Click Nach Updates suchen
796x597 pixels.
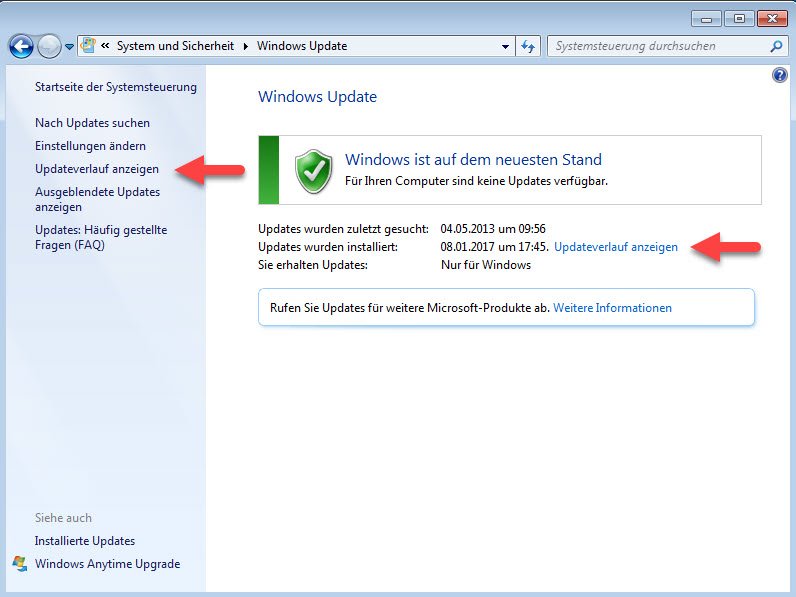pos(92,123)
